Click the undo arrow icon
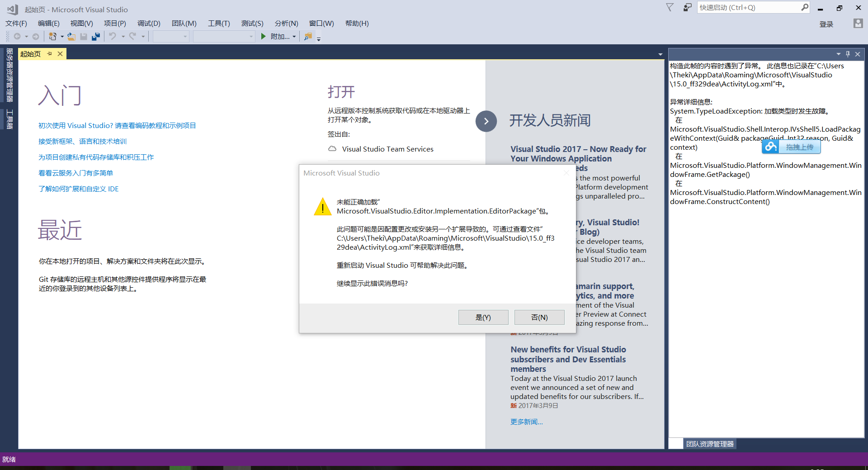 tap(113, 36)
